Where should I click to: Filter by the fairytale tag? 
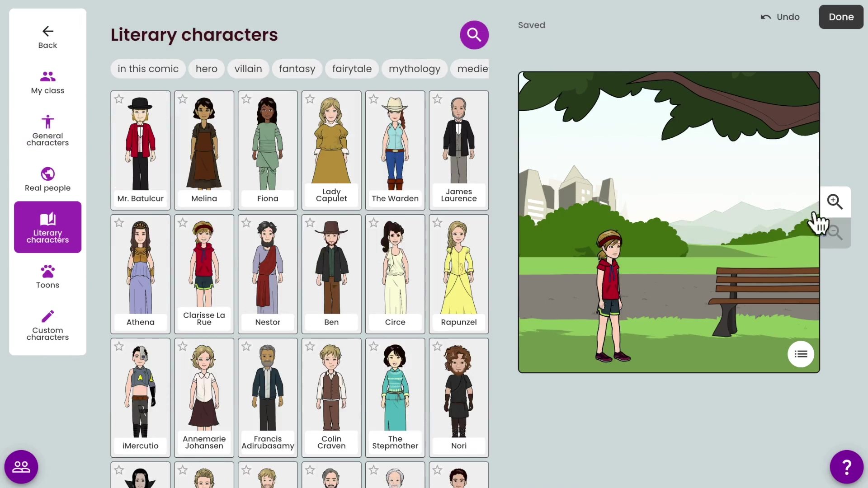click(352, 69)
